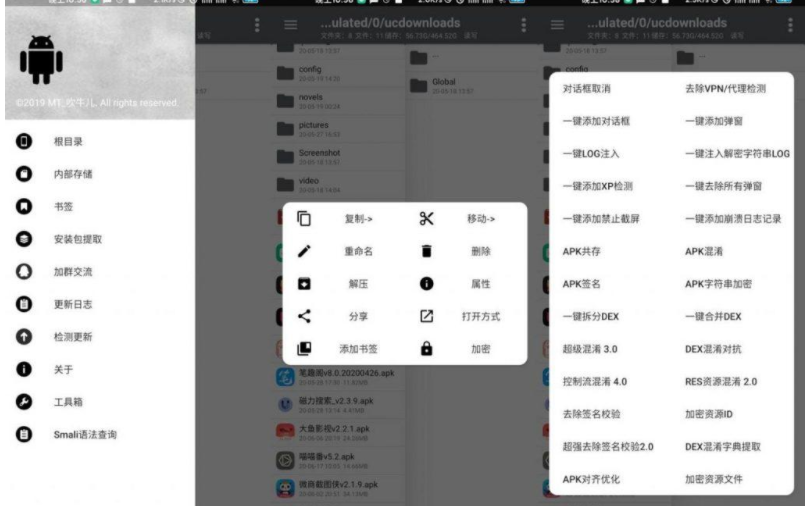
Task: Select APK字符串加密 option
Action: click(x=718, y=284)
